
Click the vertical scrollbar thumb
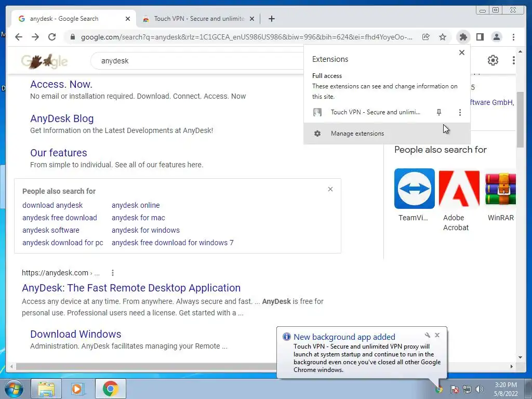pos(520,120)
